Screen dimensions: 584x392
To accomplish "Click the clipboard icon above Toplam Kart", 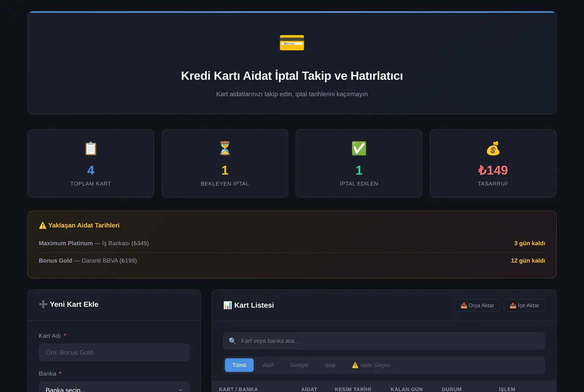I will [x=91, y=148].
